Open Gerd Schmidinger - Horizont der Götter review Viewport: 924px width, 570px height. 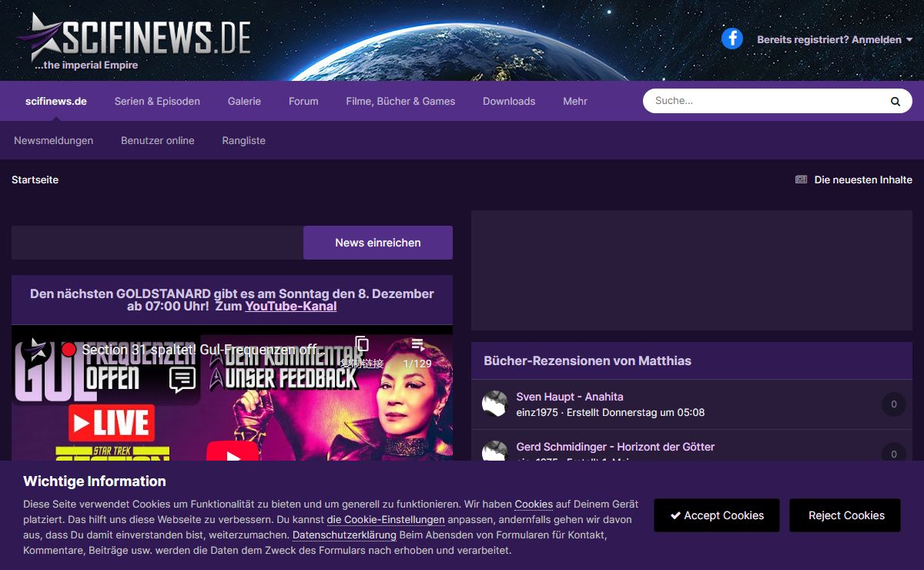click(x=615, y=447)
